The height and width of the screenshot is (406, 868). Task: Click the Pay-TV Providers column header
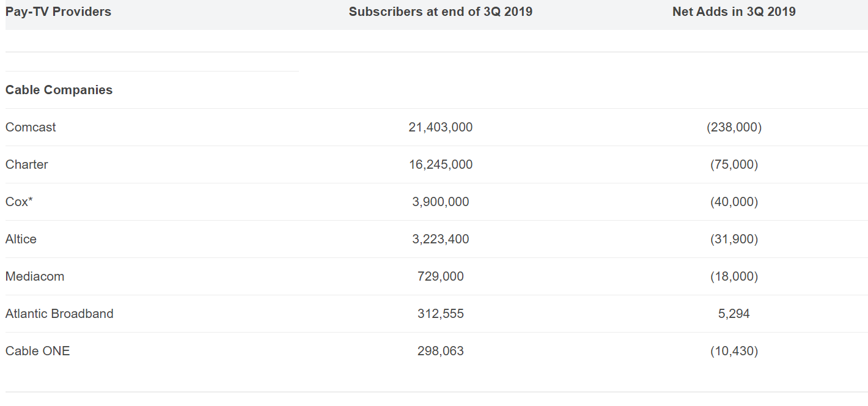pos(58,12)
